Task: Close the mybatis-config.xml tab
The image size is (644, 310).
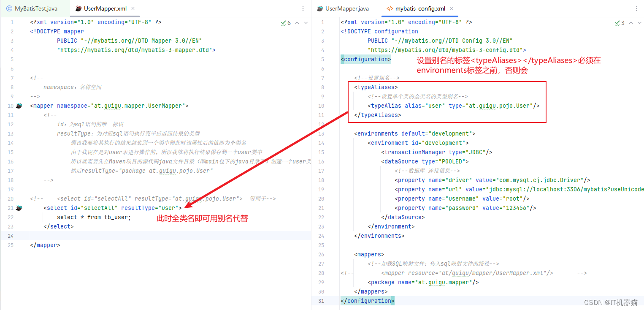Action: coord(451,8)
